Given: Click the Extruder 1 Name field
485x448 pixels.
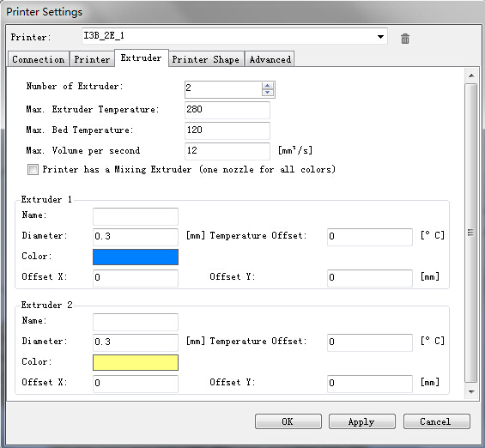Looking at the screenshot, I should pyautogui.click(x=136, y=216).
